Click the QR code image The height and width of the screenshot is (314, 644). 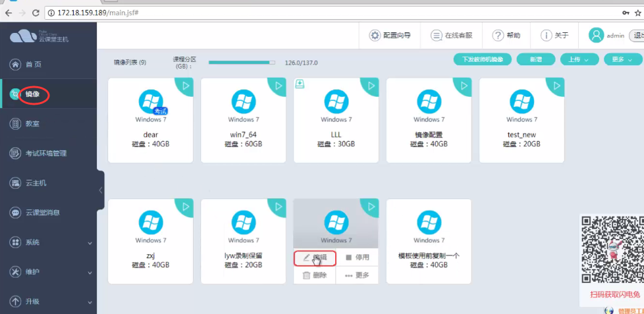(612, 249)
